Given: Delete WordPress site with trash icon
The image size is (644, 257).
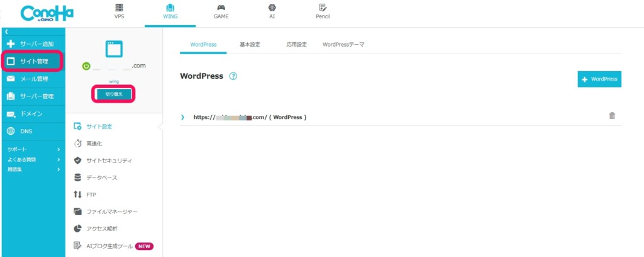Looking at the screenshot, I should (x=612, y=115).
